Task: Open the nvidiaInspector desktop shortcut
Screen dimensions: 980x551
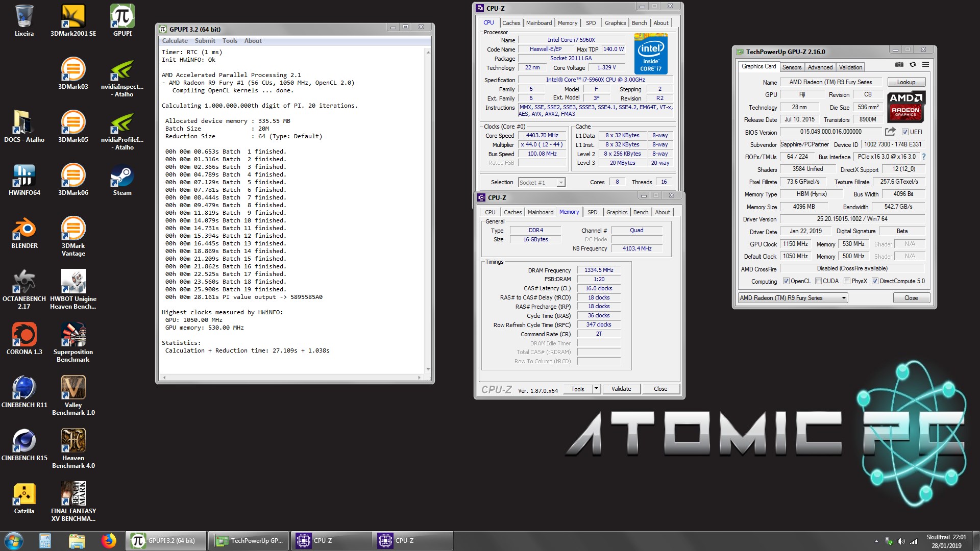Action: click(122, 78)
